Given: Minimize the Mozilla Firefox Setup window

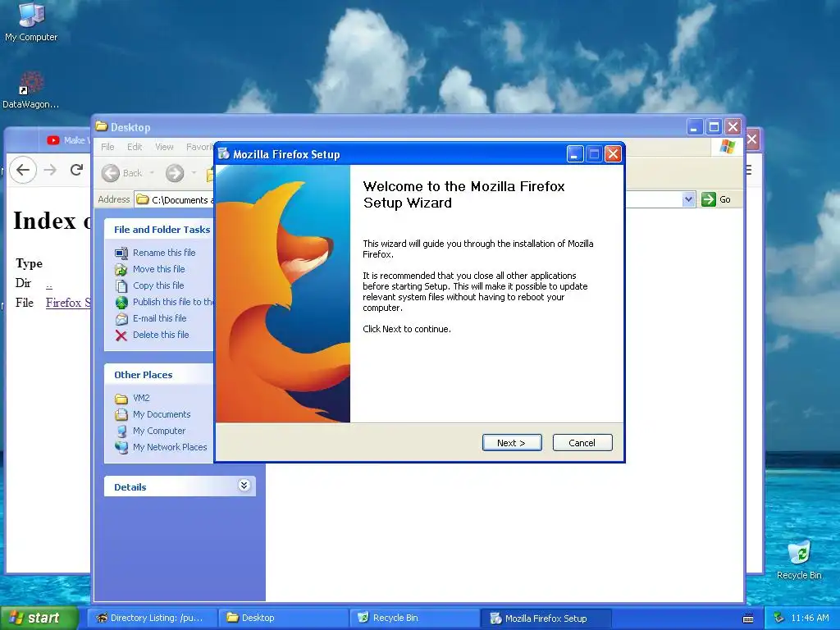Looking at the screenshot, I should point(574,154).
